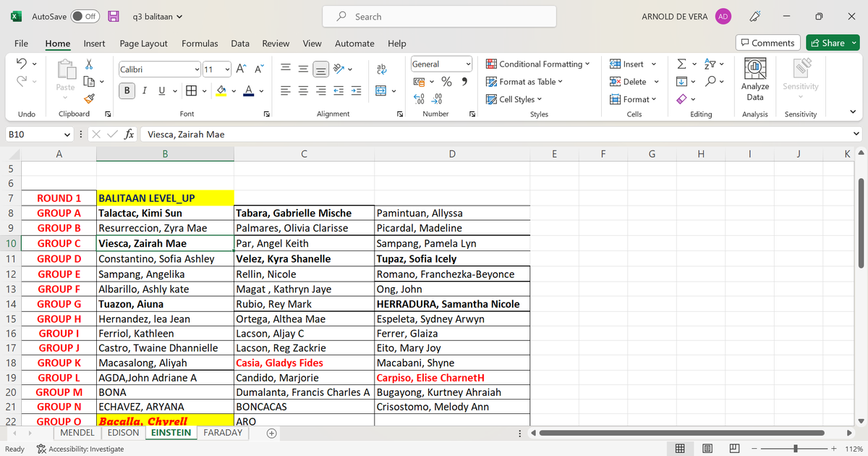The width and height of the screenshot is (868, 456).
Task: Click Insert cells button
Action: coord(633,64)
